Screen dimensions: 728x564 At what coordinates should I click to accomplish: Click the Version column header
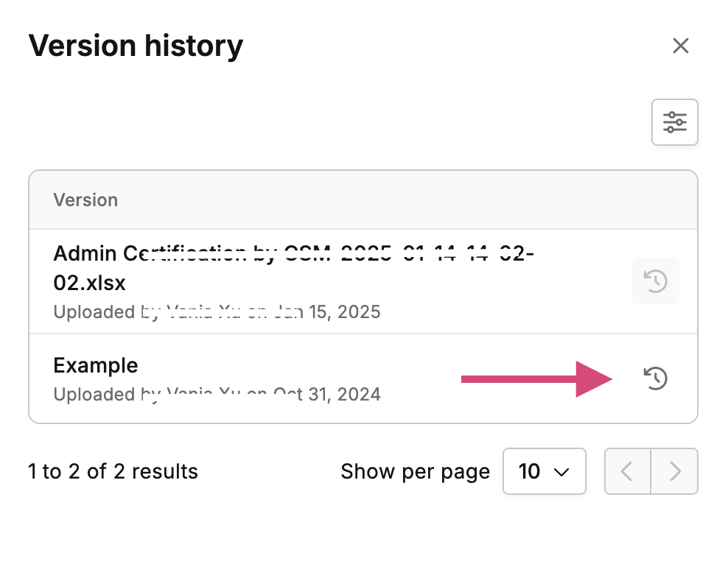coord(85,200)
